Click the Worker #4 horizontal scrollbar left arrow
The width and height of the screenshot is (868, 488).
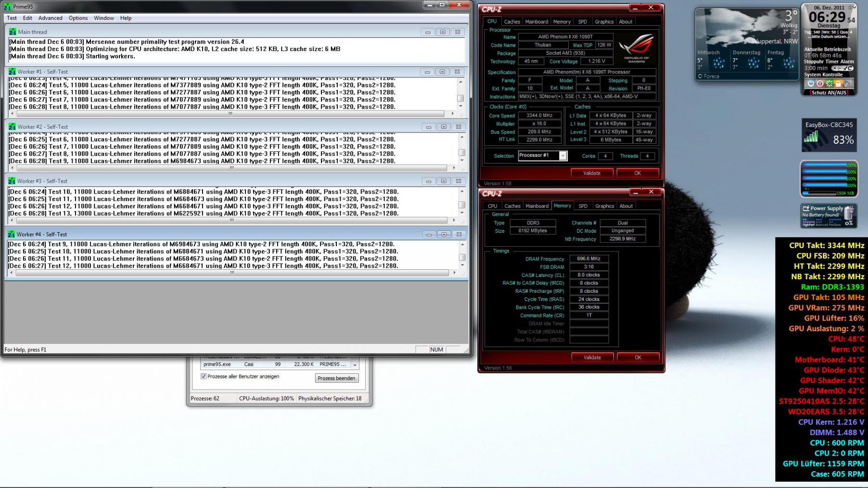(12, 273)
